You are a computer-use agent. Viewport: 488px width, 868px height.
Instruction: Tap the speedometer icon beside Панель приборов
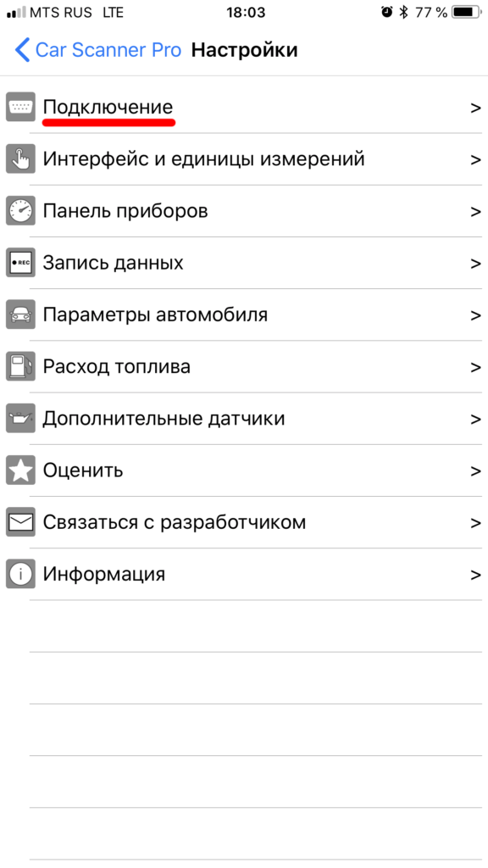tap(20, 210)
